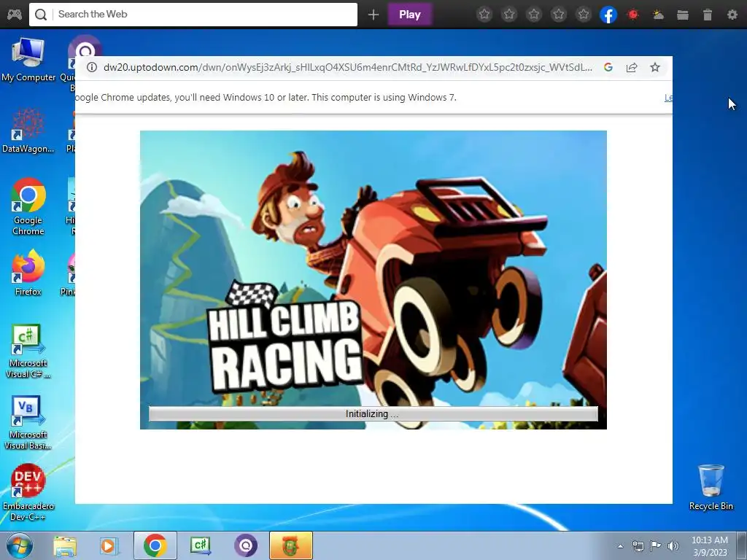Open the Facebook shortcut icon
The width and height of the screenshot is (747, 560).
click(x=608, y=15)
